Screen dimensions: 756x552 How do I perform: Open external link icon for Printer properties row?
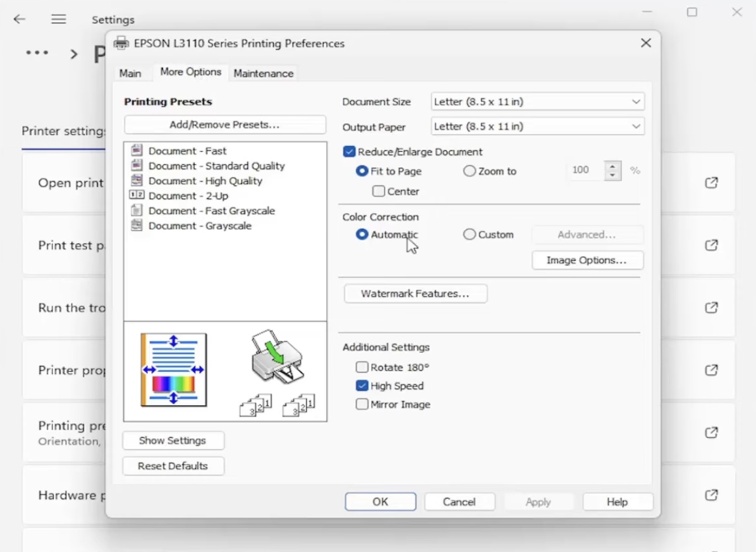711,370
